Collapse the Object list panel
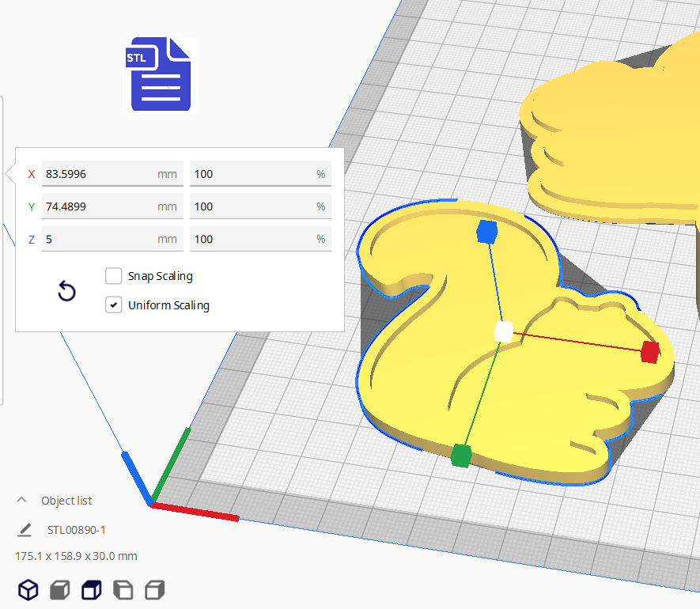 tap(21, 499)
